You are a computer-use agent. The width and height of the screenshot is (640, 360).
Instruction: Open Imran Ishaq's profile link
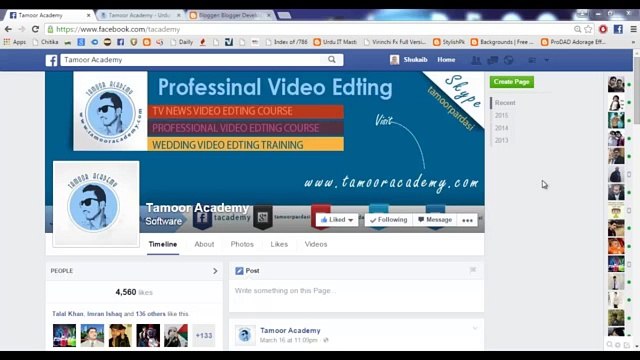pos(104,314)
